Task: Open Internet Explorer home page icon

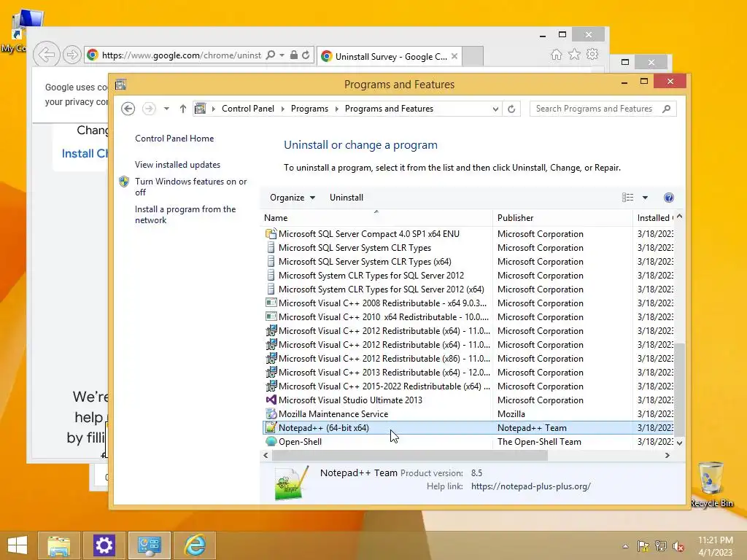Action: (556, 55)
